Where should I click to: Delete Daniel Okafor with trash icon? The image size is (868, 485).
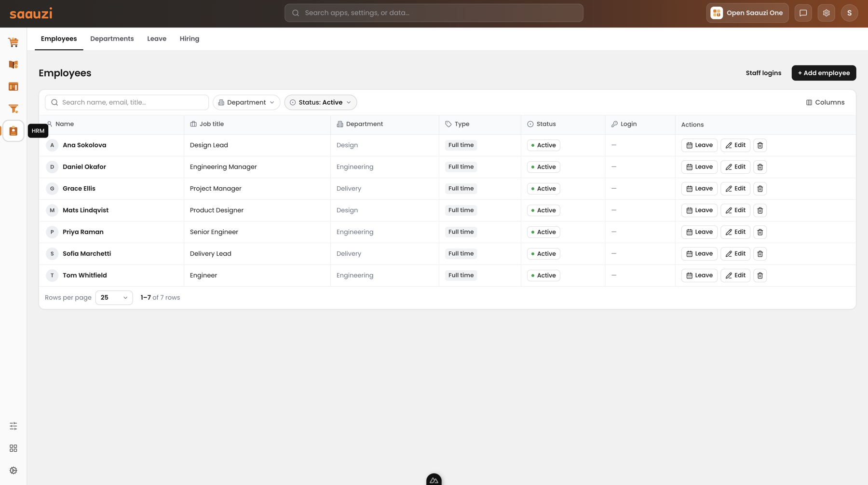click(x=760, y=167)
